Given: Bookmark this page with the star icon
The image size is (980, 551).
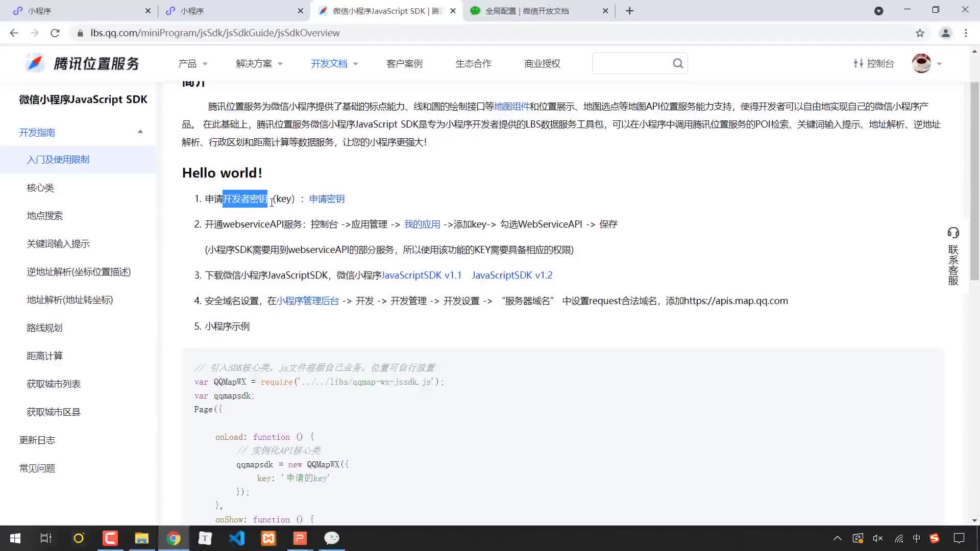Looking at the screenshot, I should 920,33.
